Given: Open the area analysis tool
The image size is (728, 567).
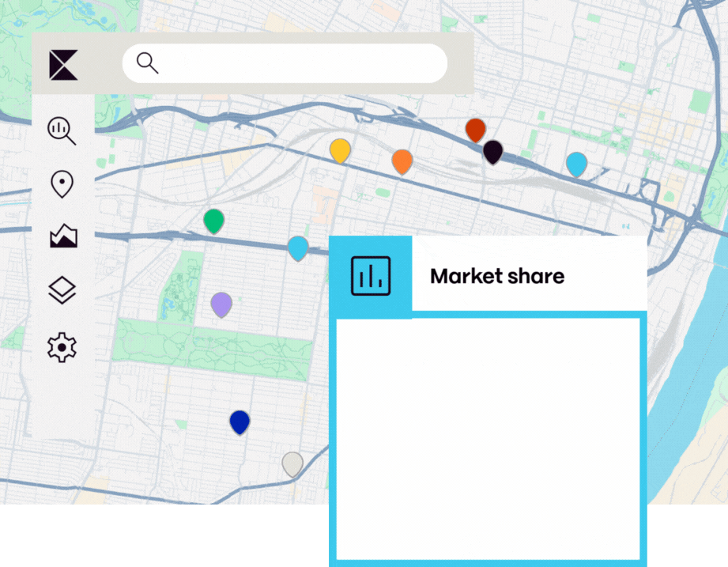Looking at the screenshot, I should (x=62, y=236).
